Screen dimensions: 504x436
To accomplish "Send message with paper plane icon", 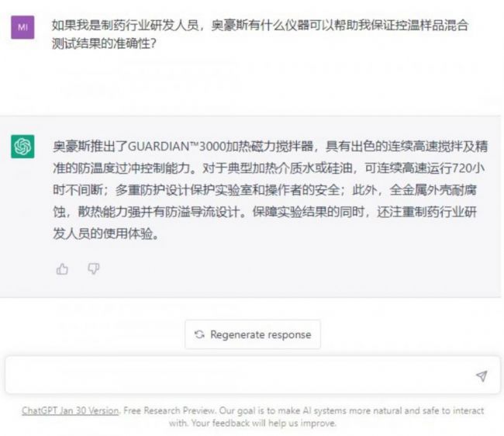I will click(482, 375).
